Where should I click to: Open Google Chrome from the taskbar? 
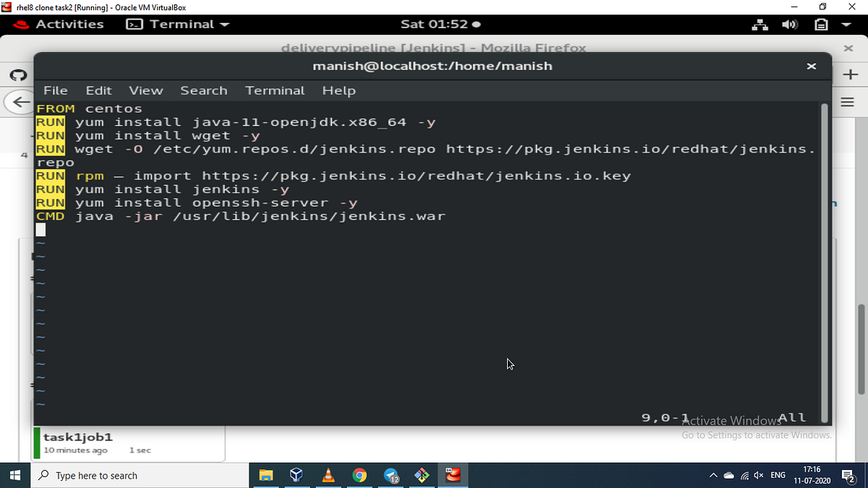[x=359, y=475]
